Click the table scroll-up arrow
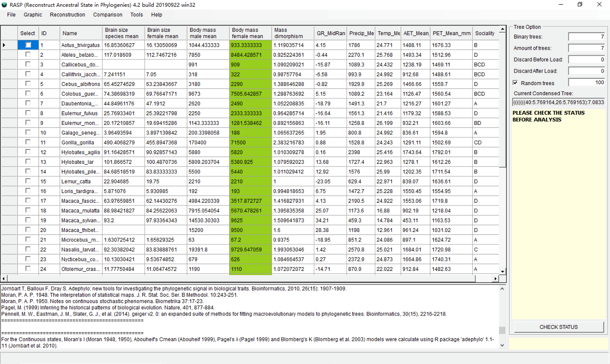Image resolution: width=610 pixels, height=364 pixels. coord(502,30)
